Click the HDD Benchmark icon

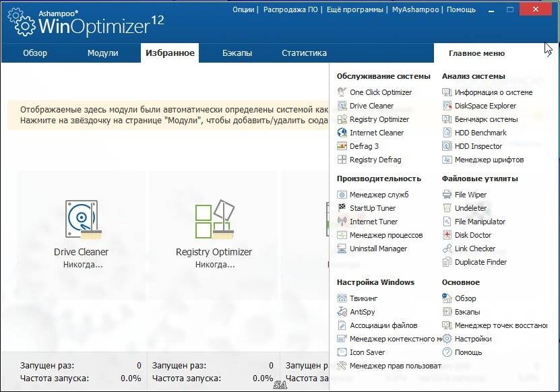pos(447,133)
